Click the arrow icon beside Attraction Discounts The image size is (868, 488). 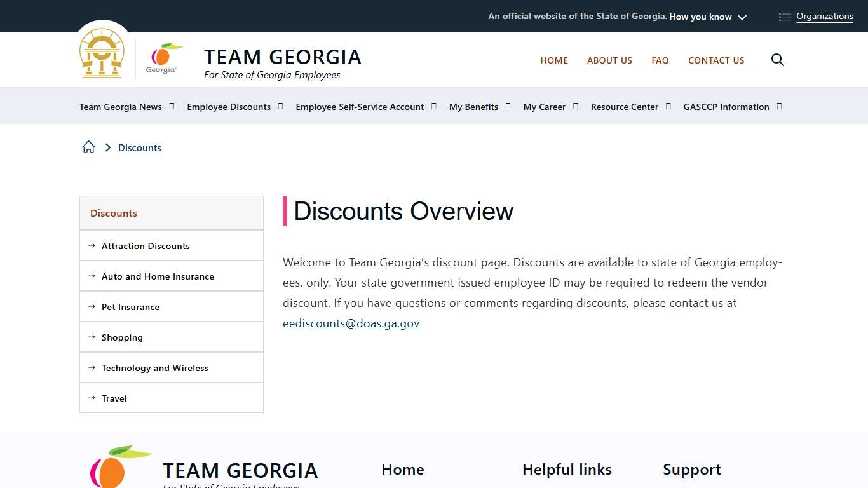90,245
